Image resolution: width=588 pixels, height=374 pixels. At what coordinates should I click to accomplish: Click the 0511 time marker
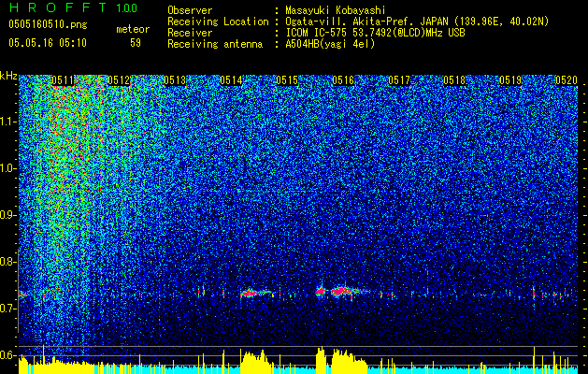[63, 80]
